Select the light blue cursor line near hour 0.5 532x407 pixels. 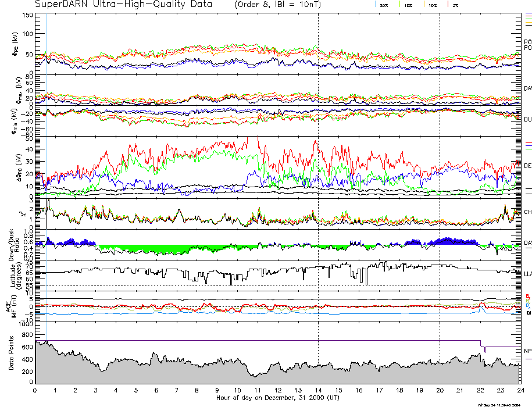46,116
